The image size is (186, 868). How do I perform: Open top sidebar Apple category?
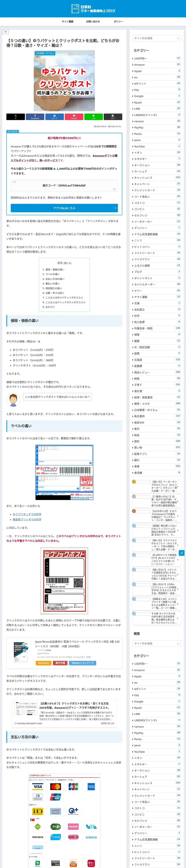click(157, 71)
